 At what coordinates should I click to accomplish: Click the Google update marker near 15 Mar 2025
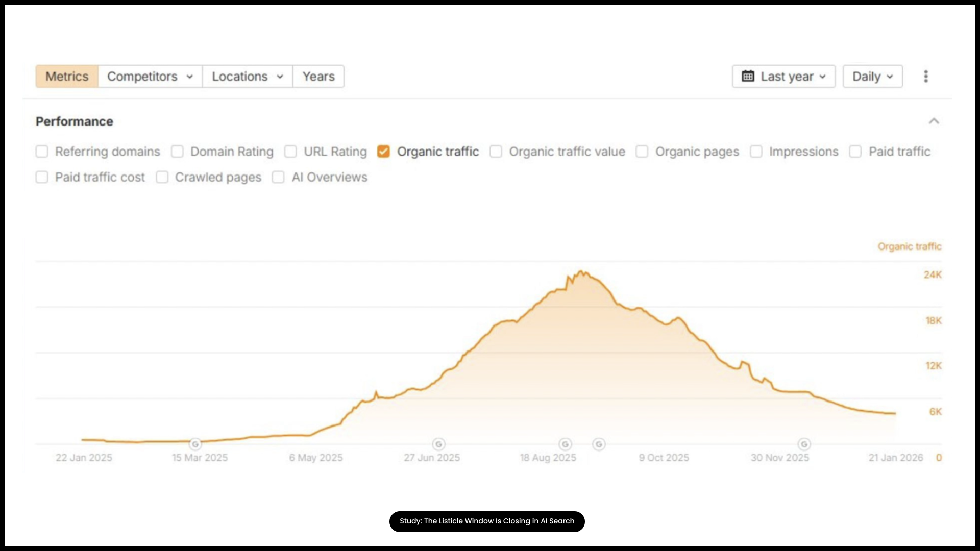(x=195, y=444)
